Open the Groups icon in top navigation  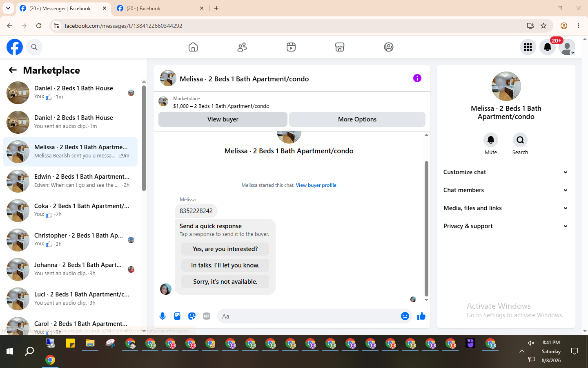click(389, 47)
